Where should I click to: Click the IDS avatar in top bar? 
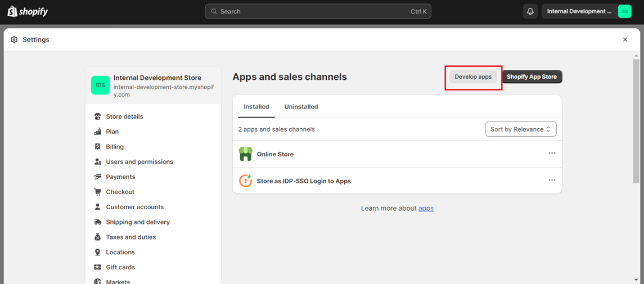tap(624, 11)
